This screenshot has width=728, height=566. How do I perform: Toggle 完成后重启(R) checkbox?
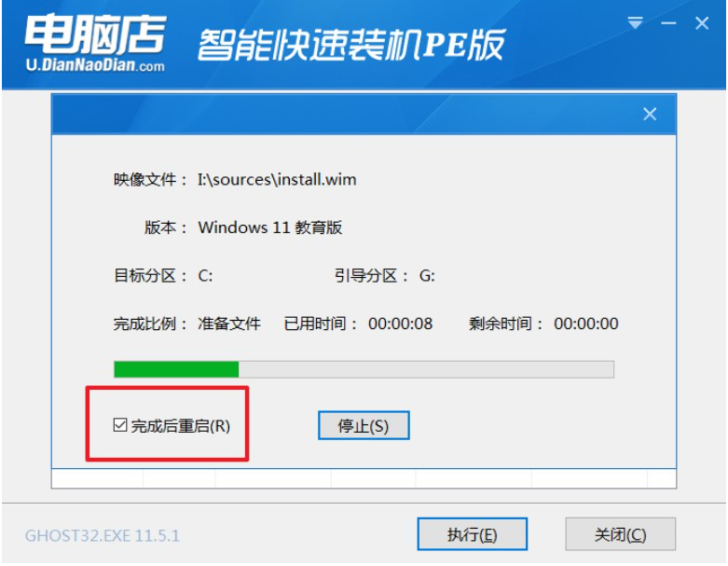click(x=120, y=425)
